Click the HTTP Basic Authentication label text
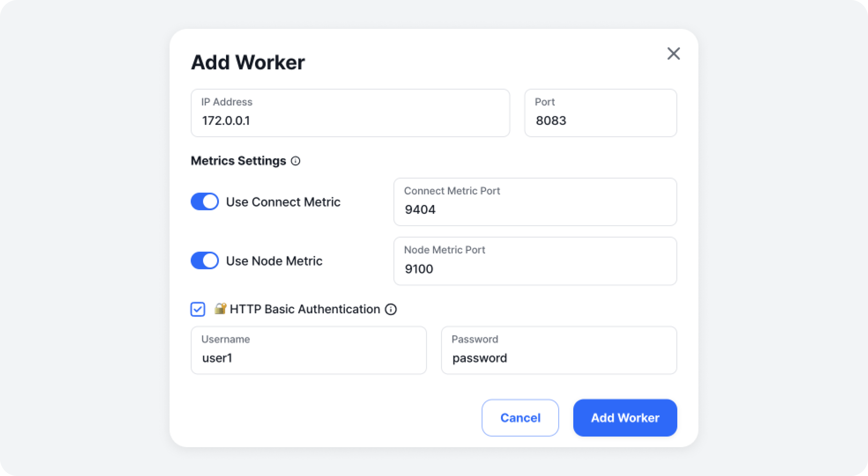This screenshot has height=476, width=868. [305, 309]
